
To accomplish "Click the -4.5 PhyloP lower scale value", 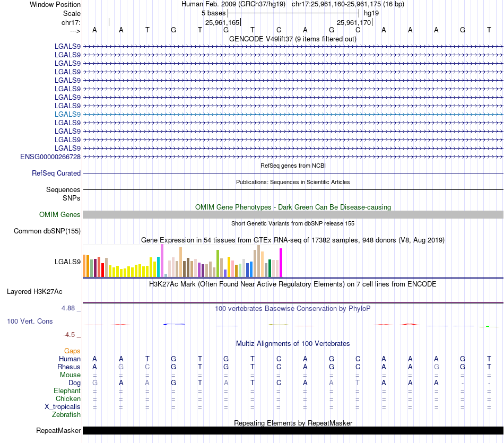I will point(69,335).
